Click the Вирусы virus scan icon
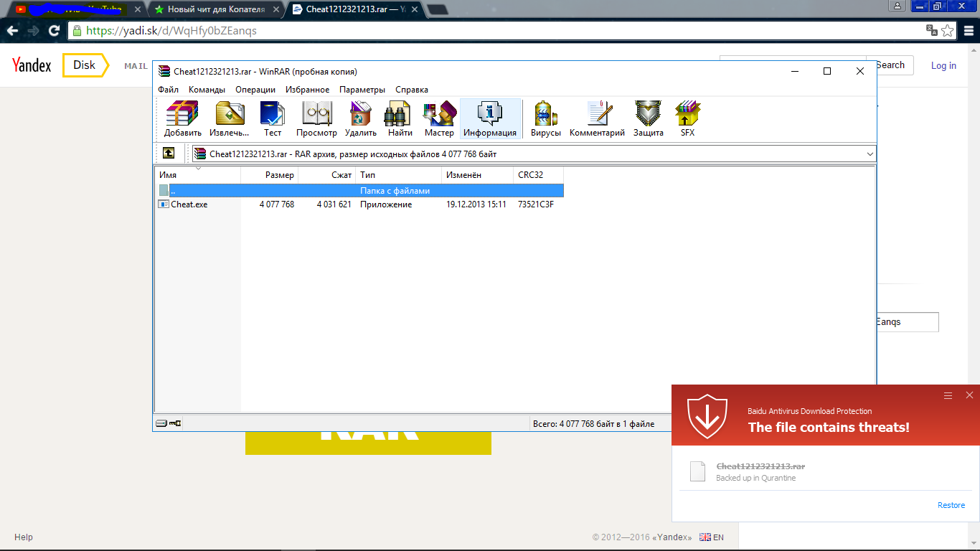 coord(546,119)
